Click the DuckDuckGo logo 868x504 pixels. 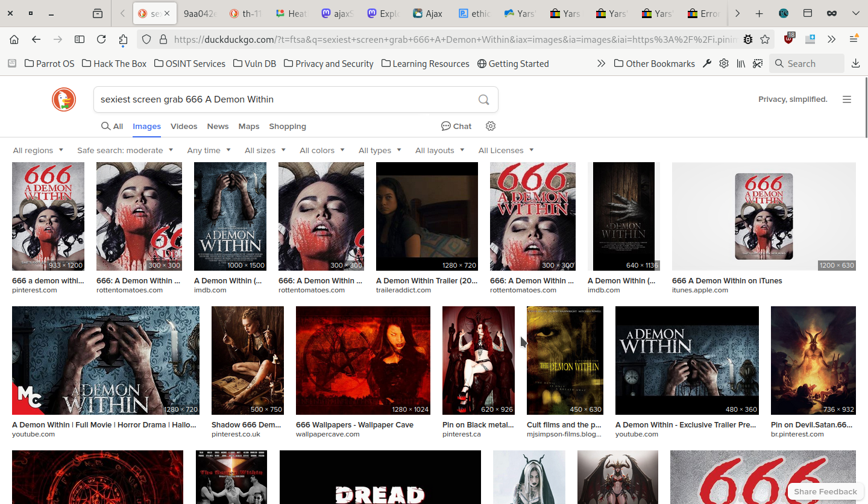(x=64, y=99)
